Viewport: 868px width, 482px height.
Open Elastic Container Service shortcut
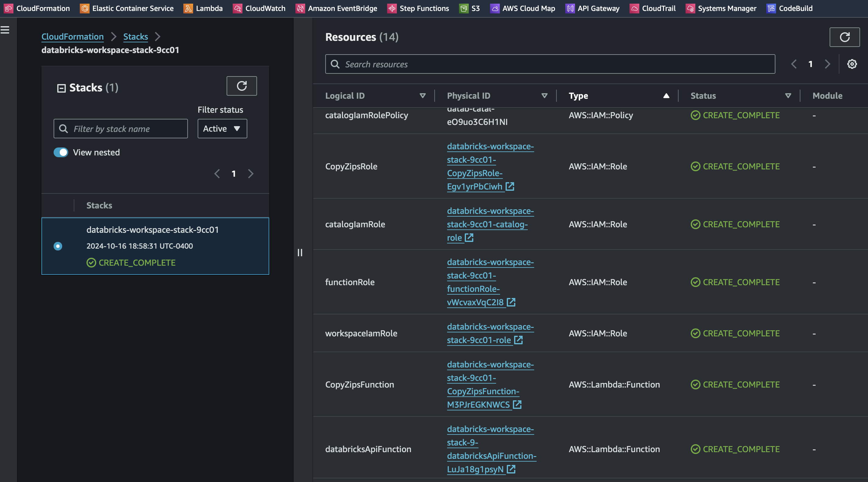point(127,9)
